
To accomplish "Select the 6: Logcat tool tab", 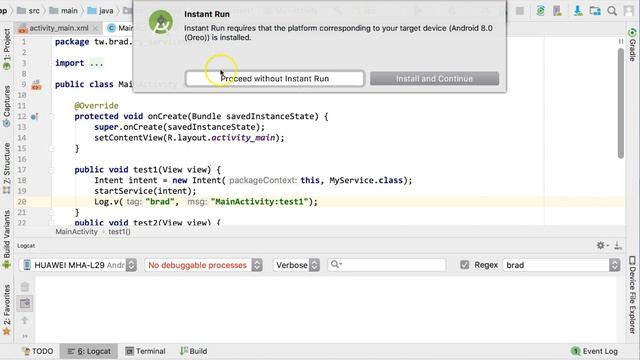I will (x=89, y=351).
